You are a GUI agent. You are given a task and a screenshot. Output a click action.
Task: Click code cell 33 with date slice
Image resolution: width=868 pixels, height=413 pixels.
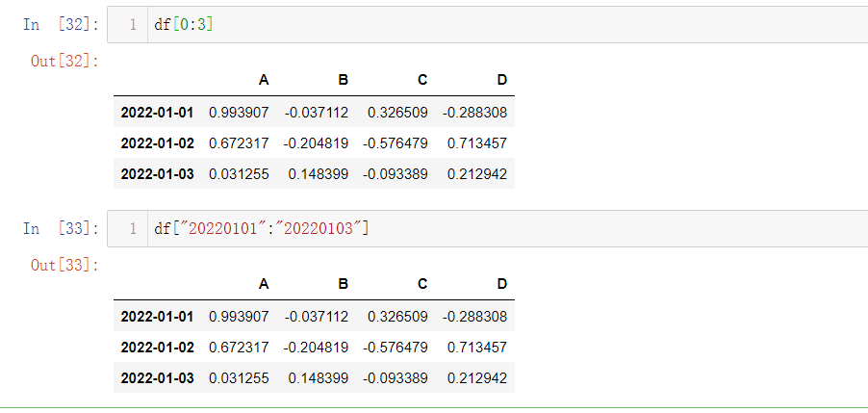point(487,228)
